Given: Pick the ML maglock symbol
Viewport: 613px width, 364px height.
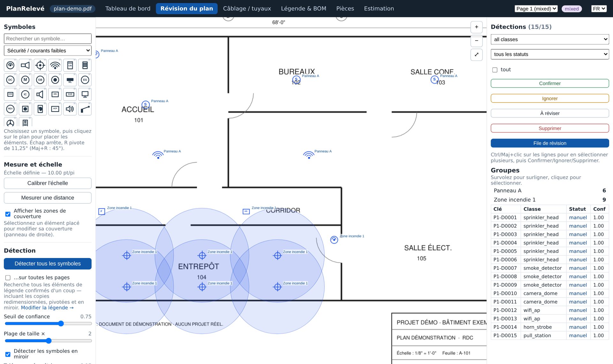Looking at the screenshot, I should pyautogui.click(x=70, y=80).
